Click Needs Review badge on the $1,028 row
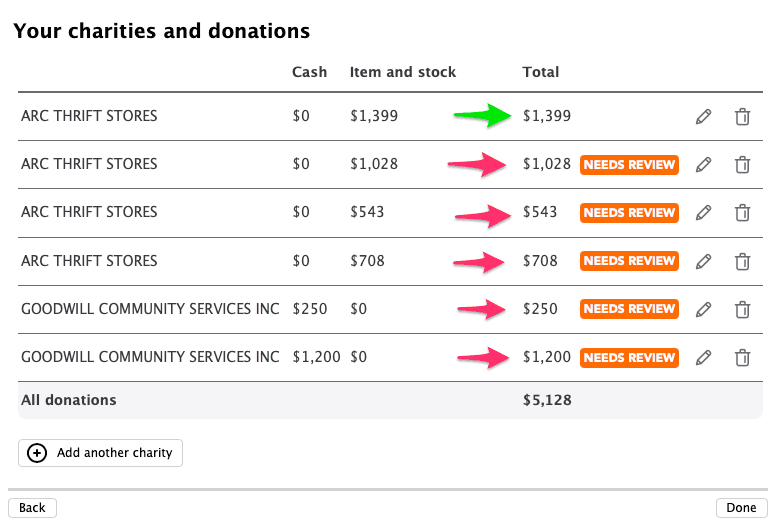Viewport: 777px width, 531px height. (x=629, y=165)
